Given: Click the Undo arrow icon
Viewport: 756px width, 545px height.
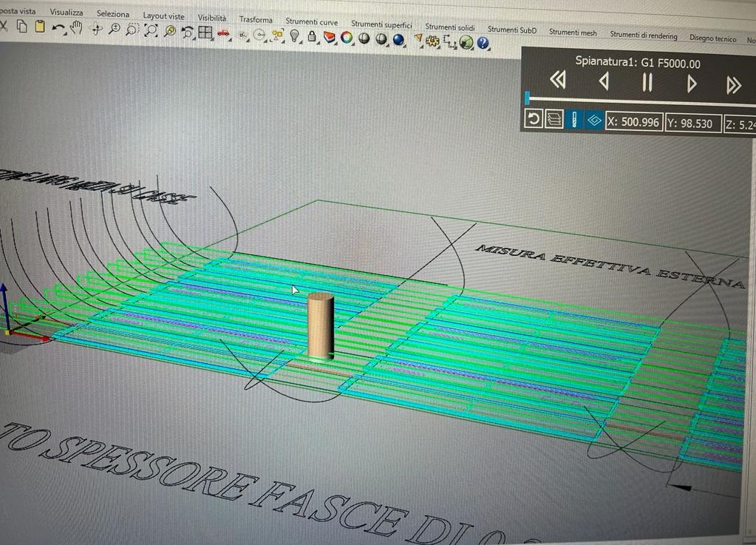Looking at the screenshot, I should click(x=58, y=28).
